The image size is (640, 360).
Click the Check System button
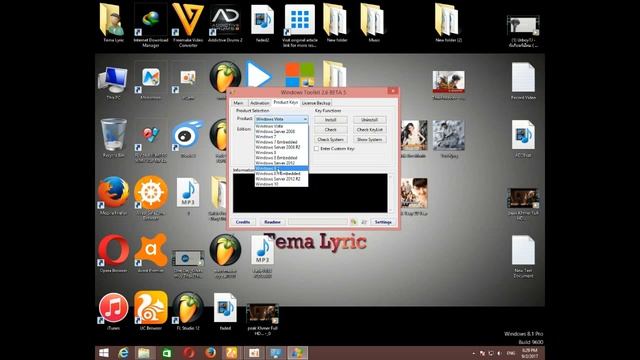tap(331, 140)
